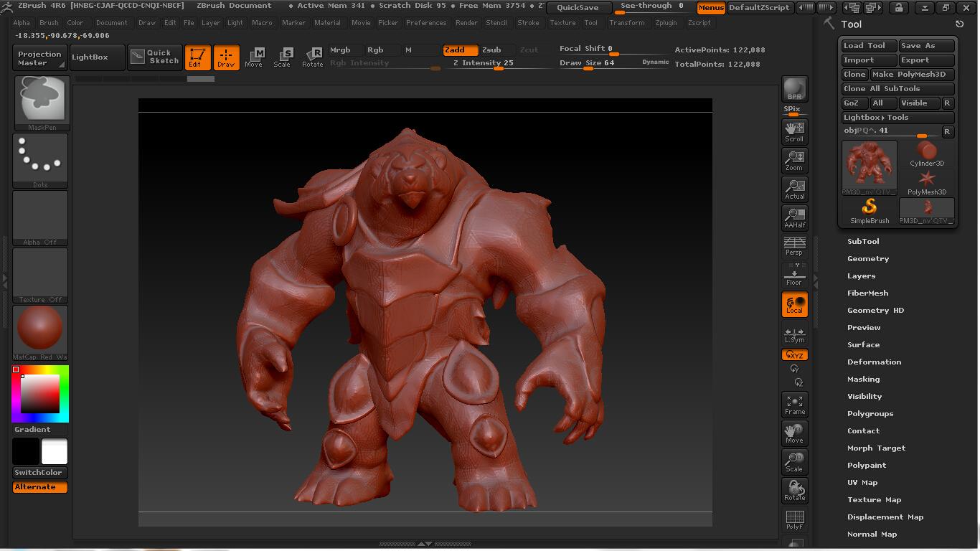Select the Scroll canvas icon

(794, 131)
